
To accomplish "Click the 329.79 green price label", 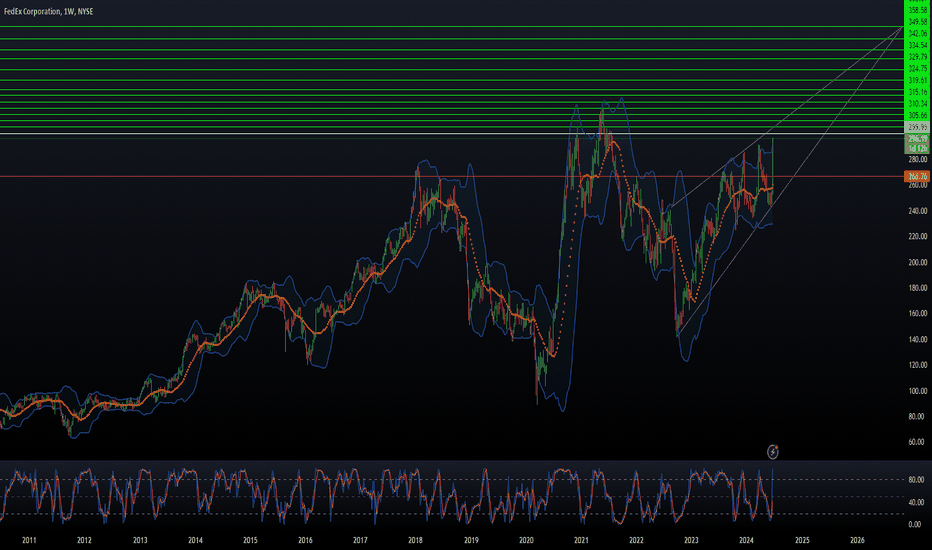I will [918, 57].
